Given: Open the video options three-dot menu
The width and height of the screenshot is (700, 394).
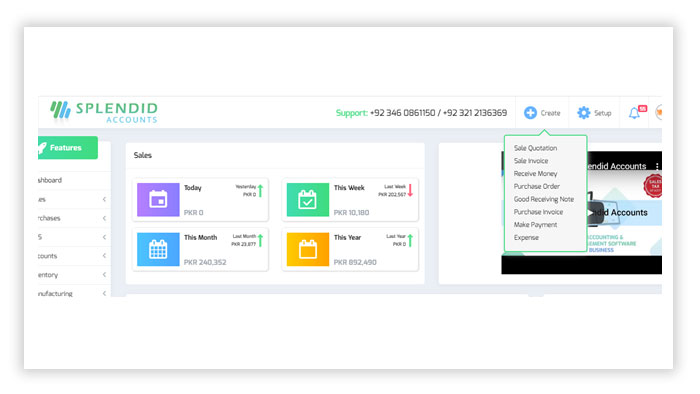Looking at the screenshot, I should tap(657, 166).
